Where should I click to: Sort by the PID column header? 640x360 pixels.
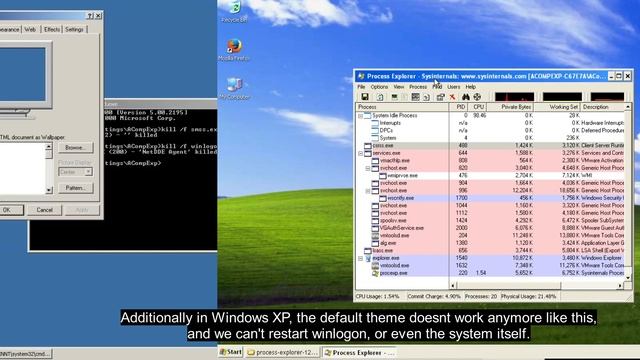click(x=459, y=107)
